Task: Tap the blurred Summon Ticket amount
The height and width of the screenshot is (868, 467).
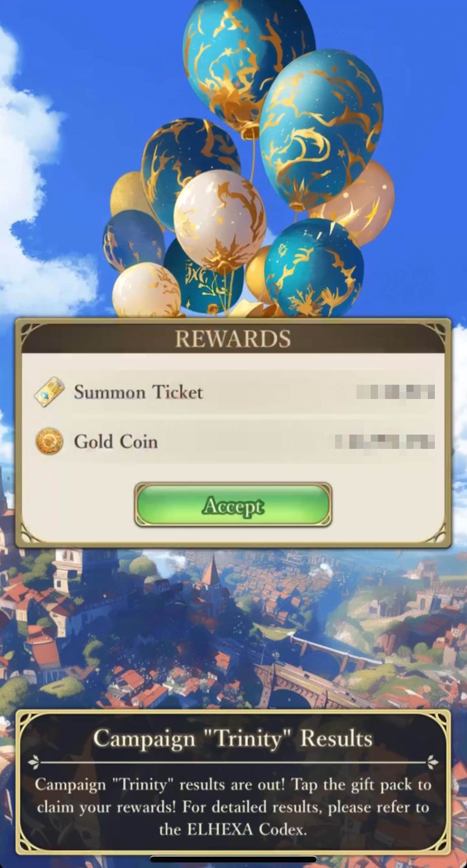Action: point(395,392)
